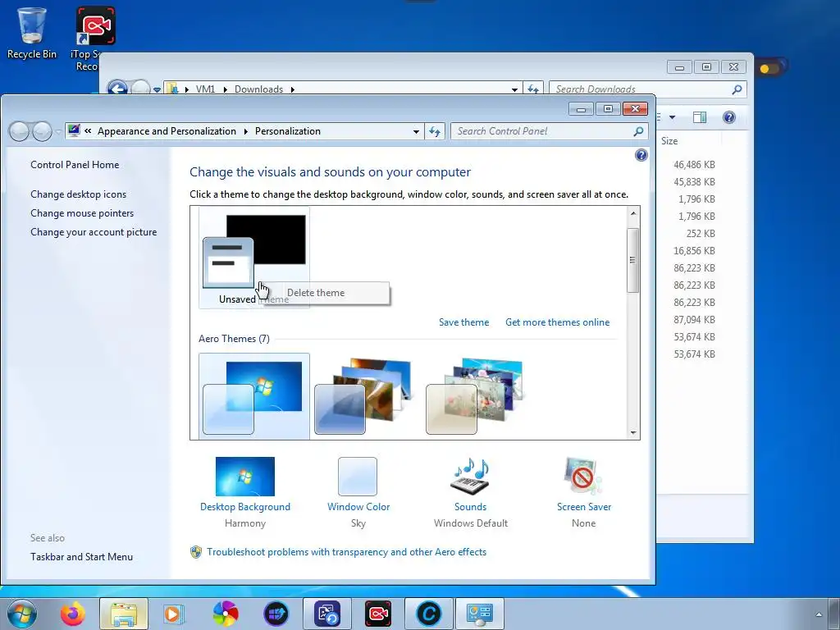
Task: Open Change desktop icons link
Action: (78, 194)
